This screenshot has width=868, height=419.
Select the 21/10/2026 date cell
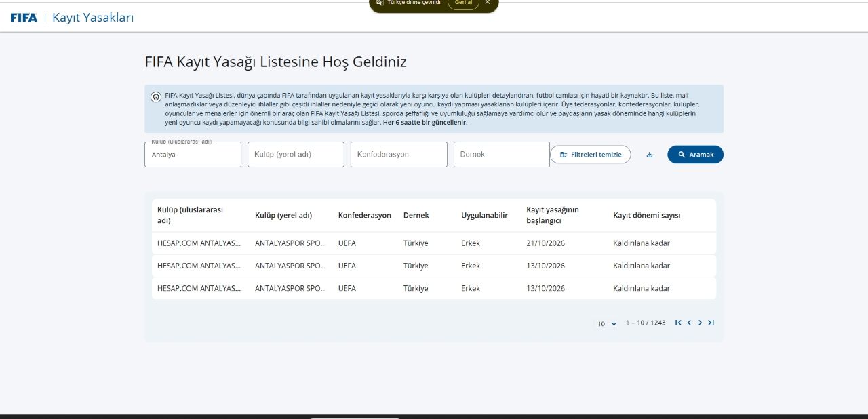click(545, 243)
